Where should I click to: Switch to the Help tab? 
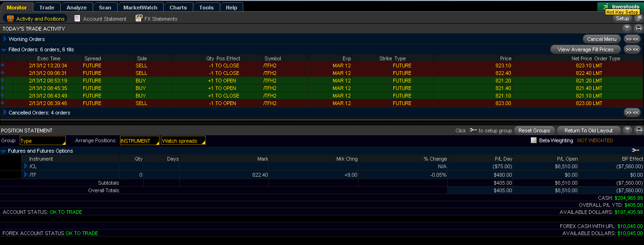click(231, 8)
